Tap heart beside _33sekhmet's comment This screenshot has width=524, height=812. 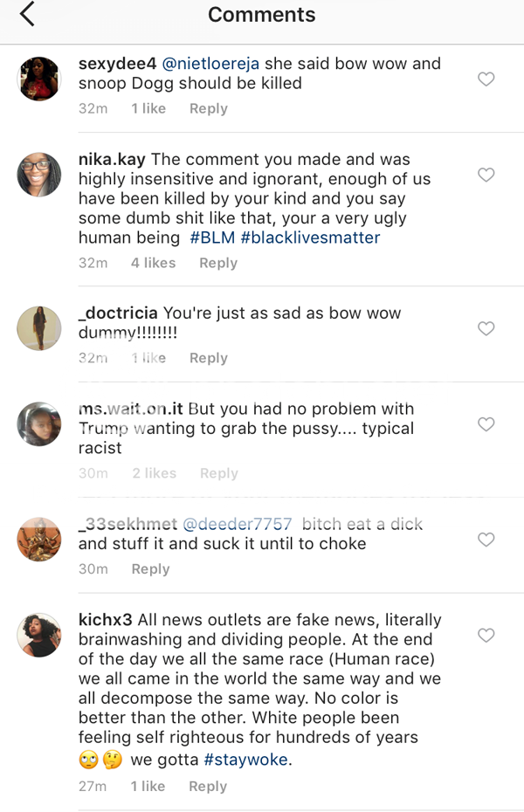click(x=486, y=540)
